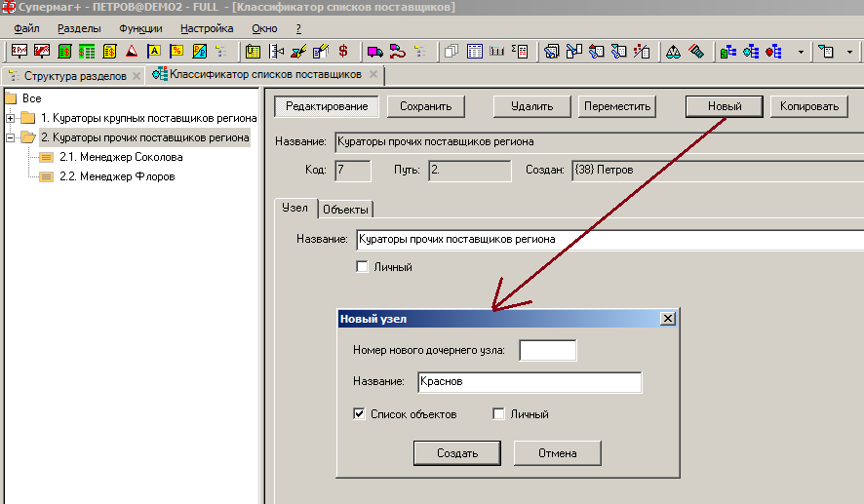Click the Новый button
The image size is (864, 504).
[x=724, y=106]
